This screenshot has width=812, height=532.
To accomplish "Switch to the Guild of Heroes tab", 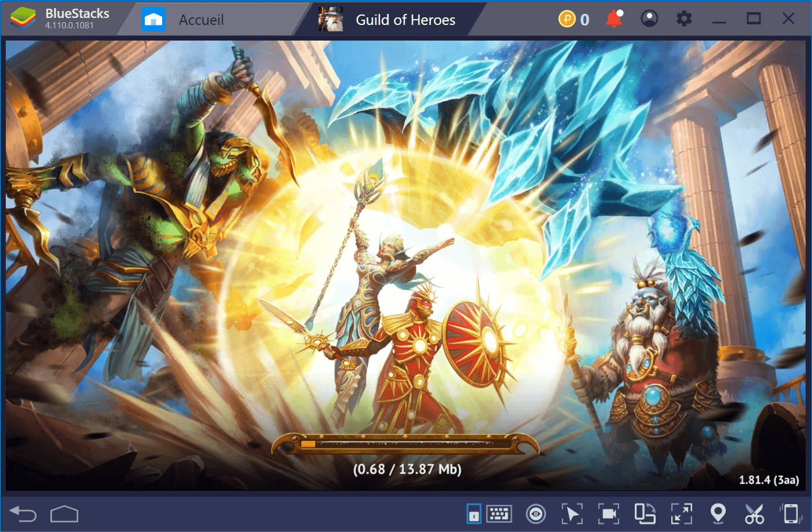I will tap(391, 20).
